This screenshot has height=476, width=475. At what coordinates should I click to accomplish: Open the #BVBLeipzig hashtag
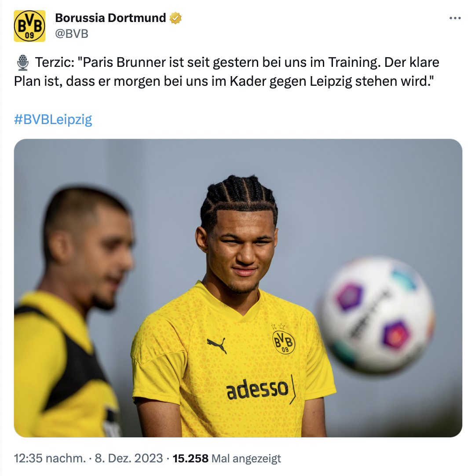(53, 120)
